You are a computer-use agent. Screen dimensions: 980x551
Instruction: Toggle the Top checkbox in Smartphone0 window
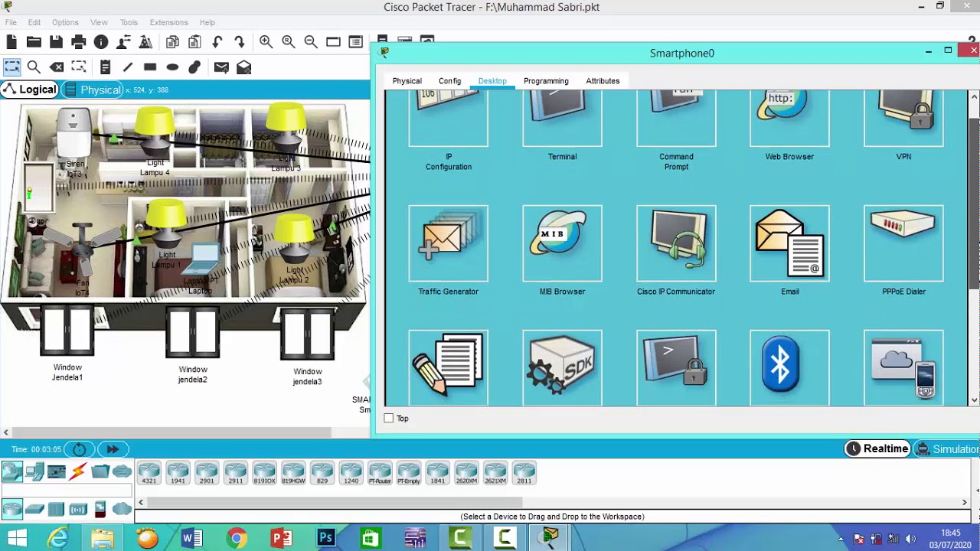click(x=389, y=419)
